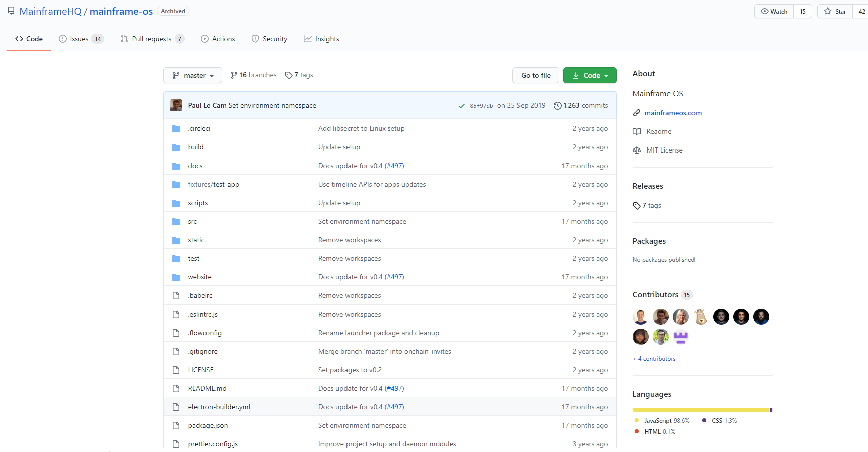
Task: Select HTML 0.1% language entry
Action: pyautogui.click(x=655, y=432)
